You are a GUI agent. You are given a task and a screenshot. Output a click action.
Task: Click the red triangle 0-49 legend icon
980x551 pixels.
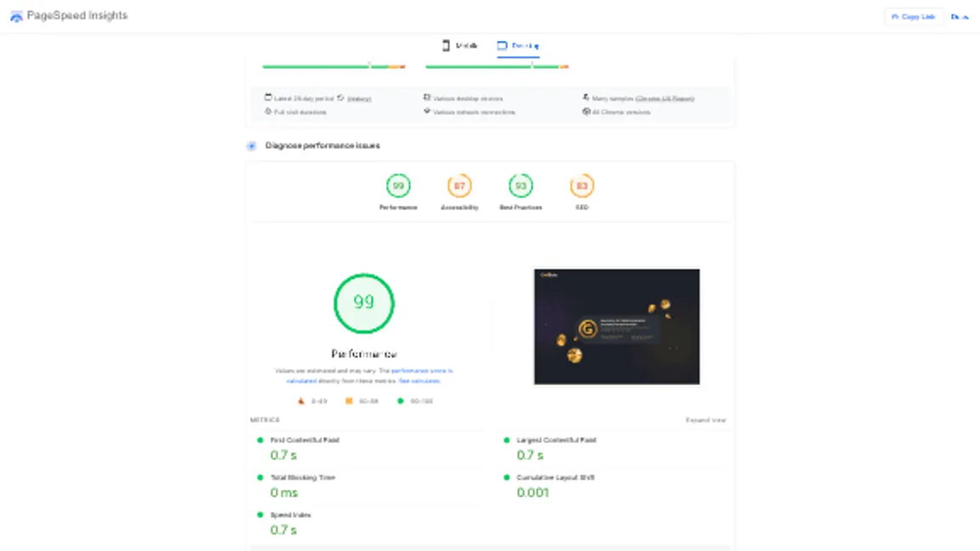pos(300,401)
